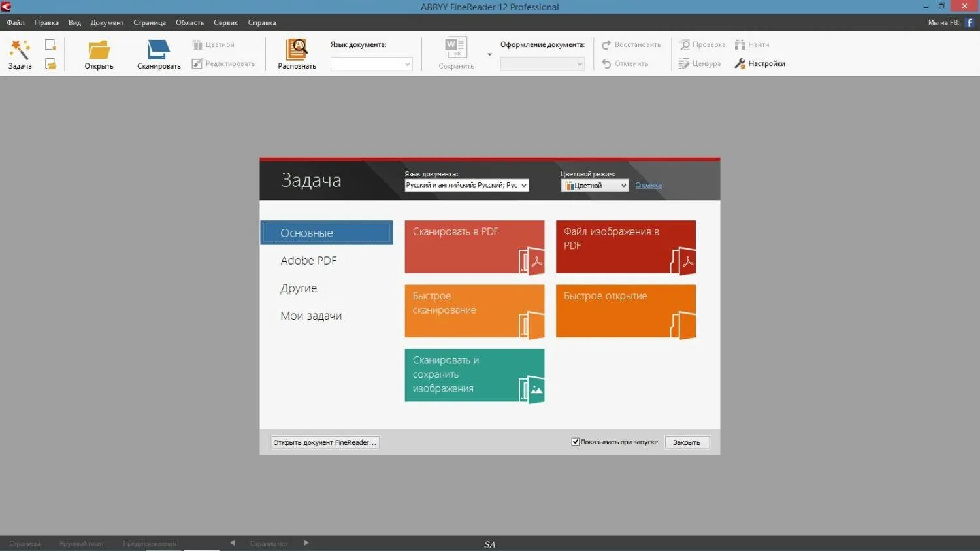Viewport: 980px width, 551px height.
Task: Click Страницы in the status bar
Action: click(x=25, y=544)
